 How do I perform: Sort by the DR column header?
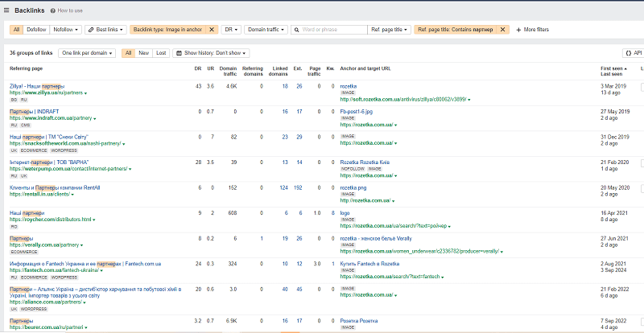(x=197, y=68)
